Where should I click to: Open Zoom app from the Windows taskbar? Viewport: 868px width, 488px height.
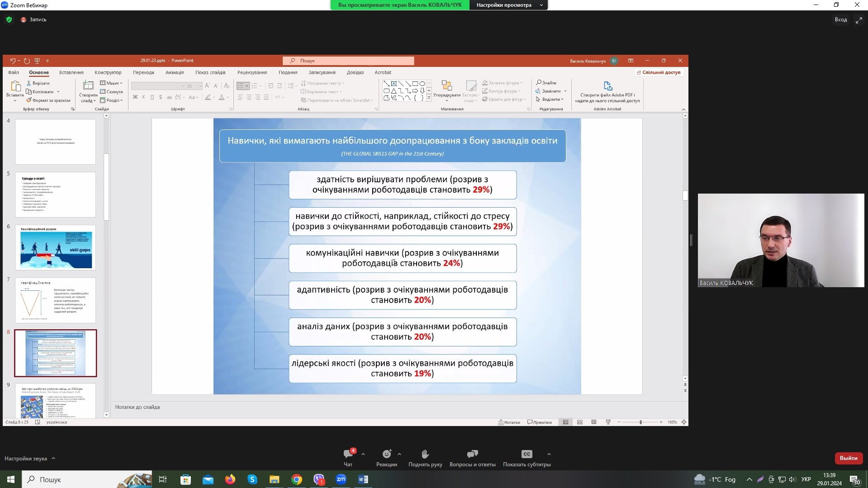click(341, 479)
